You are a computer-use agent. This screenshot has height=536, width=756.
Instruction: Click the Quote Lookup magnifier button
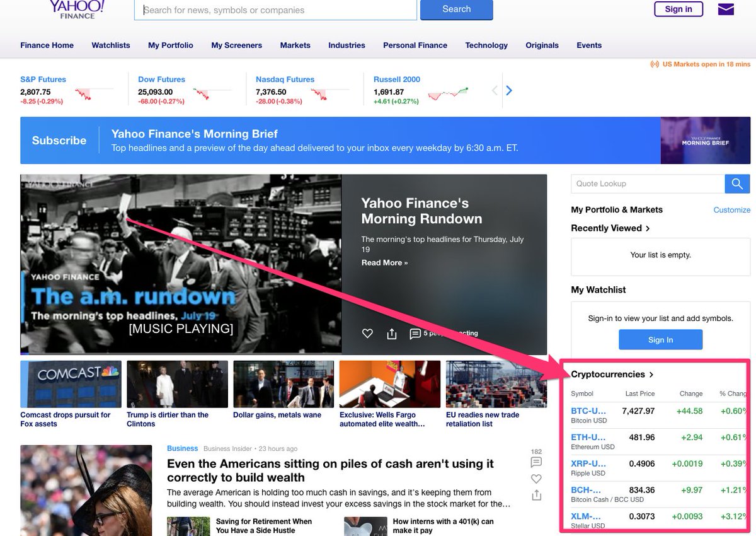pyautogui.click(x=737, y=184)
